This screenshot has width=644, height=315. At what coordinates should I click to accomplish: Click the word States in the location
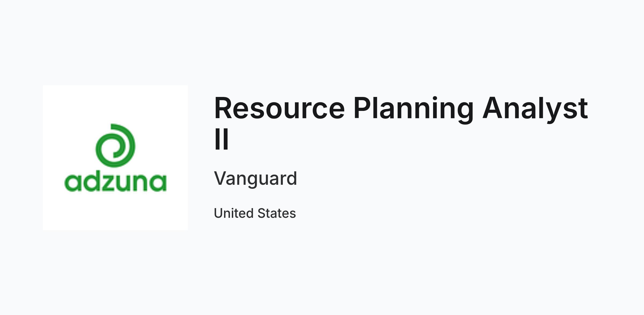pos(277,213)
